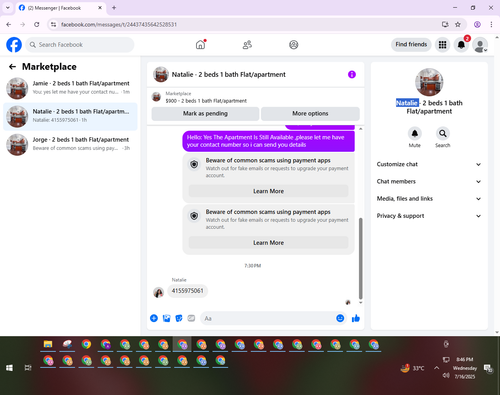500x395 pixels.
Task: Open the Windows notification center icon
Action: click(488, 368)
